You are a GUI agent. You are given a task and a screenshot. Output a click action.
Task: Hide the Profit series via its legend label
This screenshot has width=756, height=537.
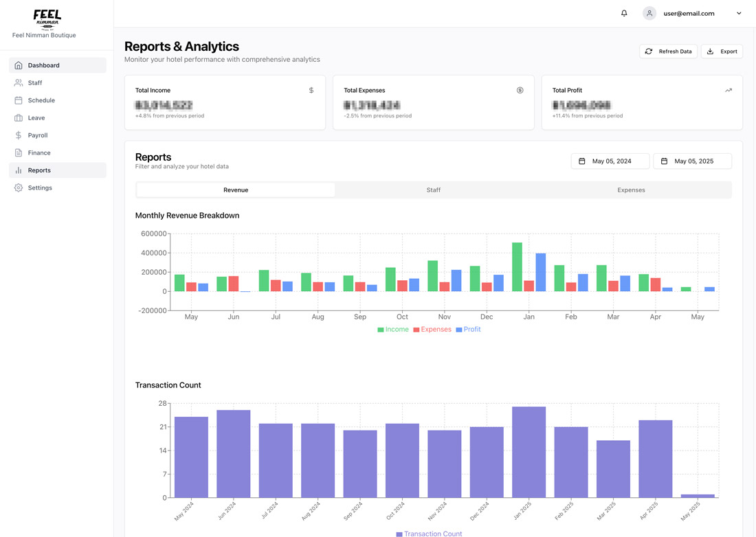[x=471, y=329]
